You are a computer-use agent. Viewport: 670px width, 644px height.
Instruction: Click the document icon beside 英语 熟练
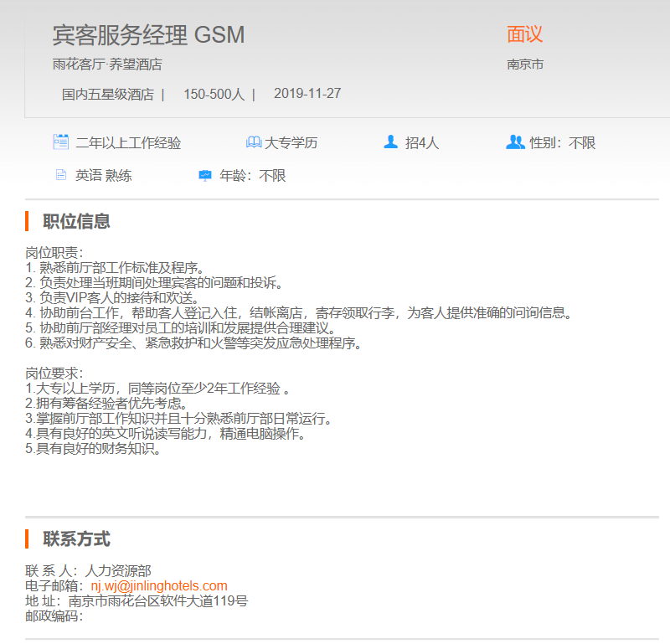(x=60, y=175)
